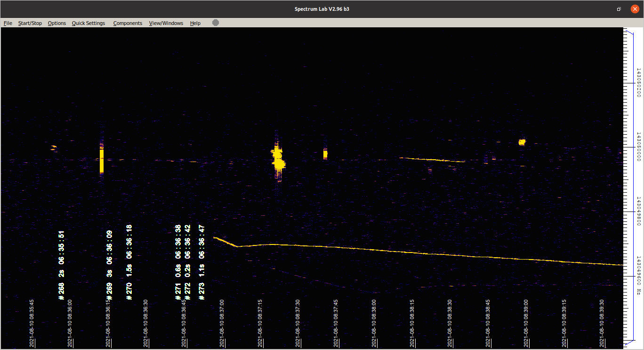Close the Spectrum Lab window
Screen dimensions: 644x350
coord(635,9)
